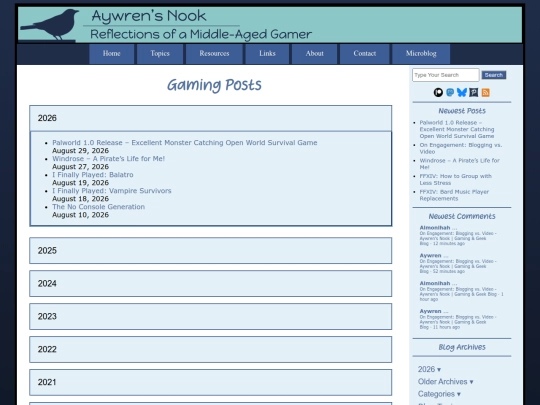Click the August 29, 2026 date text
This screenshot has height=405, width=540.
pyautogui.click(x=80, y=151)
